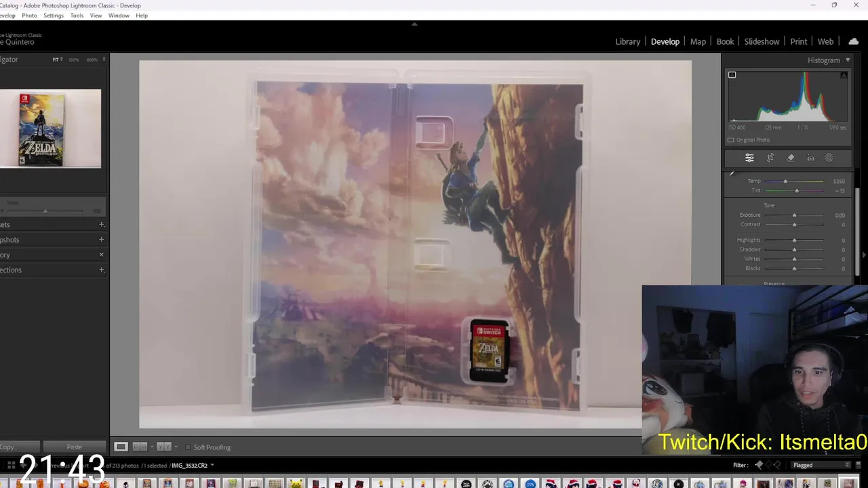The height and width of the screenshot is (488, 868).
Task: Open the Settings menu
Action: [53, 16]
